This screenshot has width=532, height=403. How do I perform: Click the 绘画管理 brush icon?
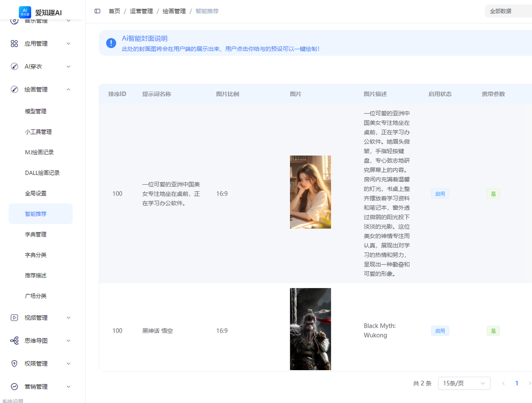14,89
